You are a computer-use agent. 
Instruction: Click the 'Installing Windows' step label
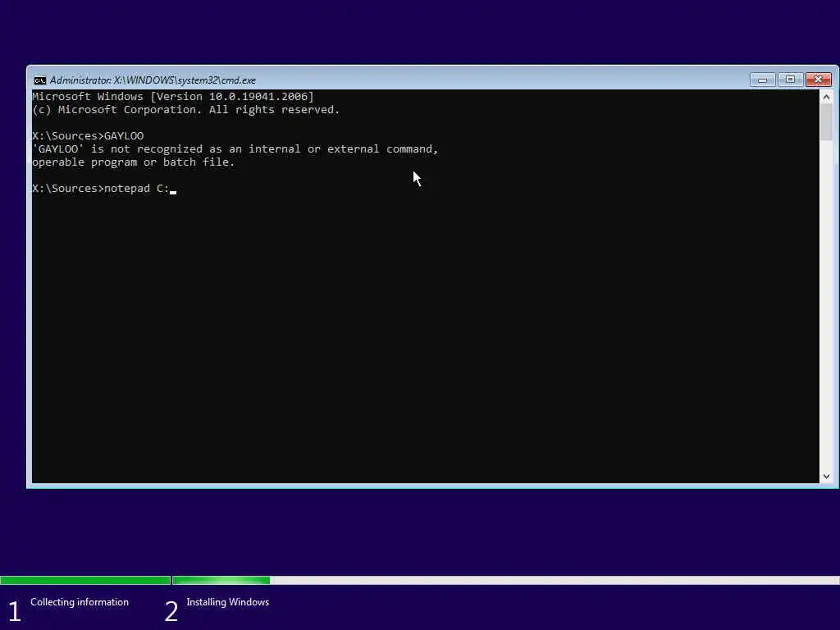228,602
